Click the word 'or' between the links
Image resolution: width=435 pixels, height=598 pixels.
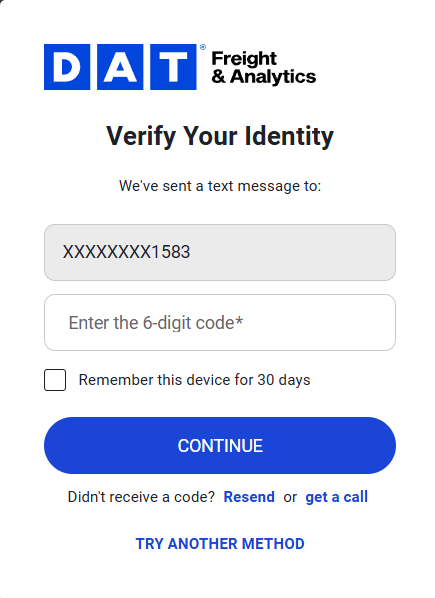point(290,498)
